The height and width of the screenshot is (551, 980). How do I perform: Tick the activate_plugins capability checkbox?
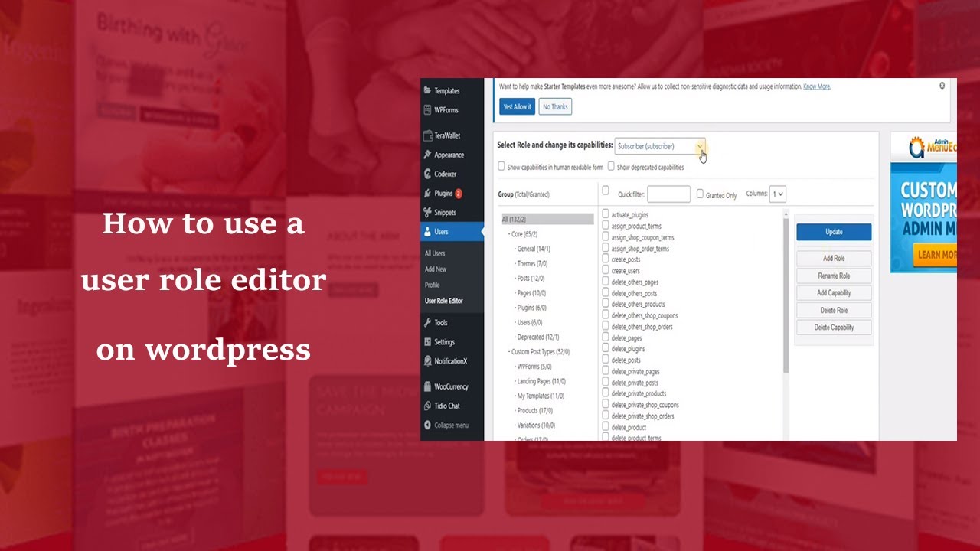coord(606,215)
